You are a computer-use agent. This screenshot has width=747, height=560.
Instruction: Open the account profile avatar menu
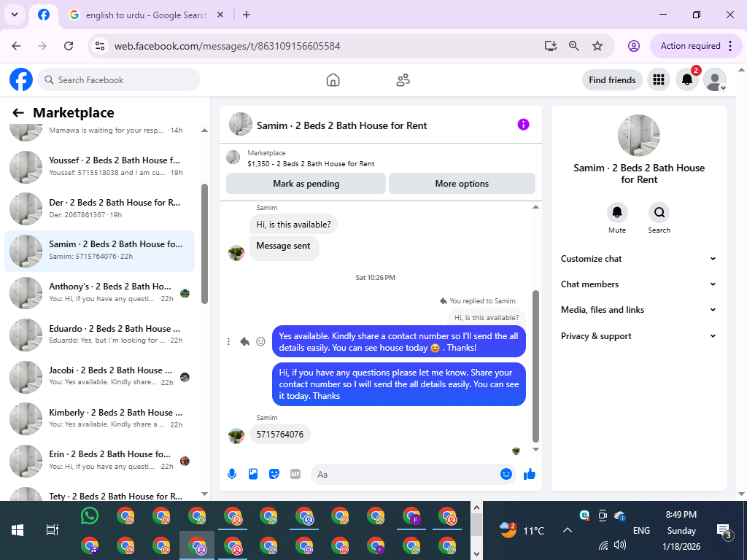coord(715,79)
